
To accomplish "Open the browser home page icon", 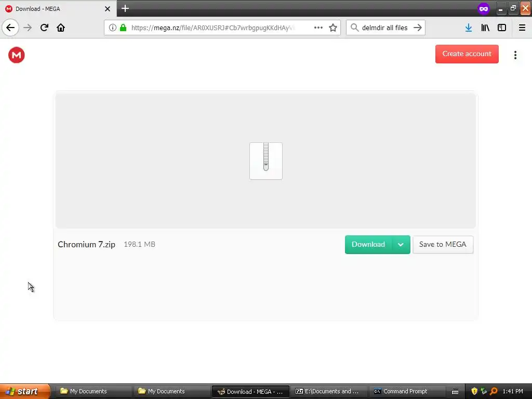I will click(x=61, y=28).
